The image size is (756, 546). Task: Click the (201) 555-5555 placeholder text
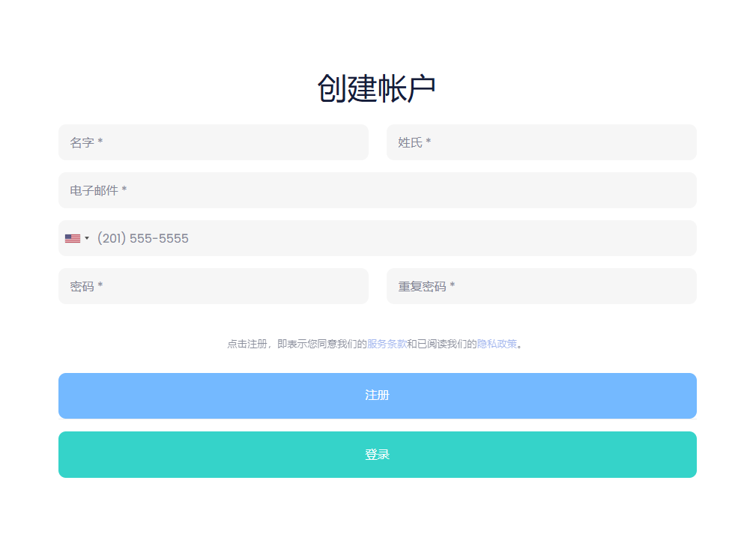pyautogui.click(x=142, y=238)
